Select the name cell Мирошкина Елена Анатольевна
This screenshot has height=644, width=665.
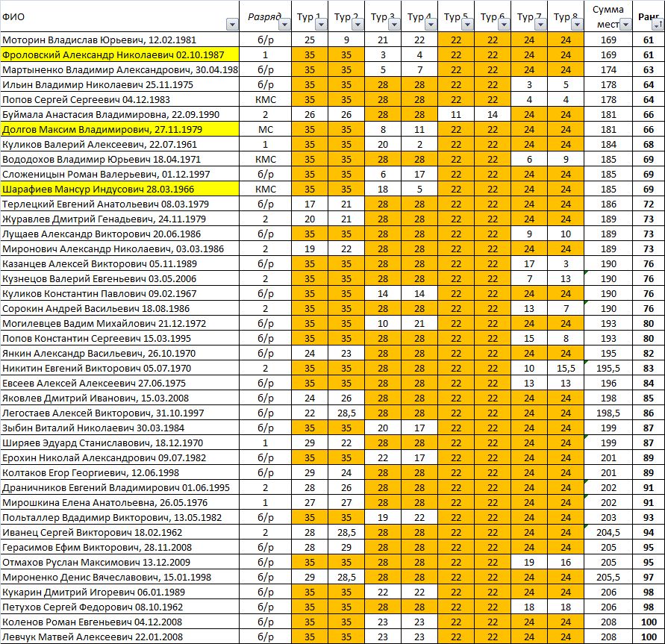click(119, 502)
